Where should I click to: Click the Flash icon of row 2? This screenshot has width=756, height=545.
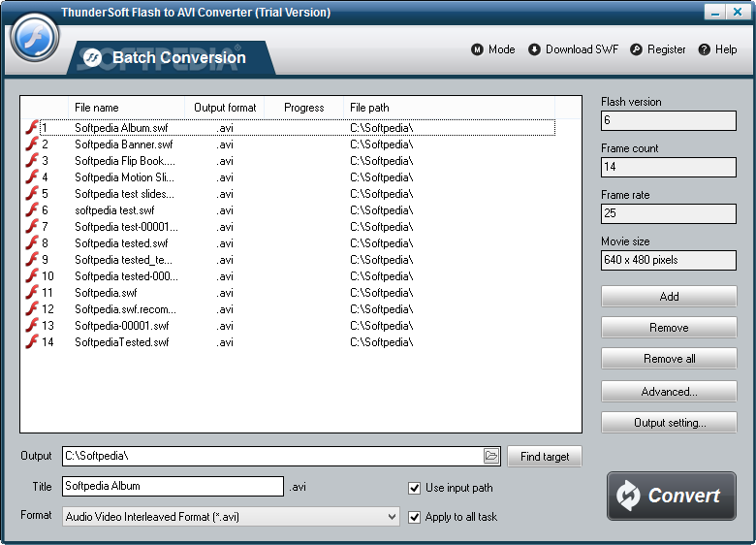[x=32, y=144]
